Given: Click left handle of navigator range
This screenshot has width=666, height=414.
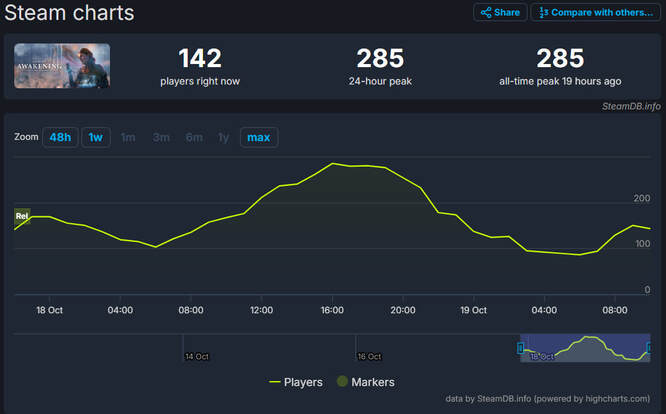Looking at the screenshot, I should point(520,348).
